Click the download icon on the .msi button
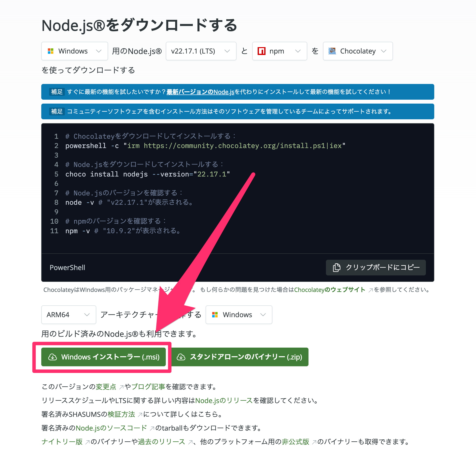The image size is (476, 462). [53, 357]
